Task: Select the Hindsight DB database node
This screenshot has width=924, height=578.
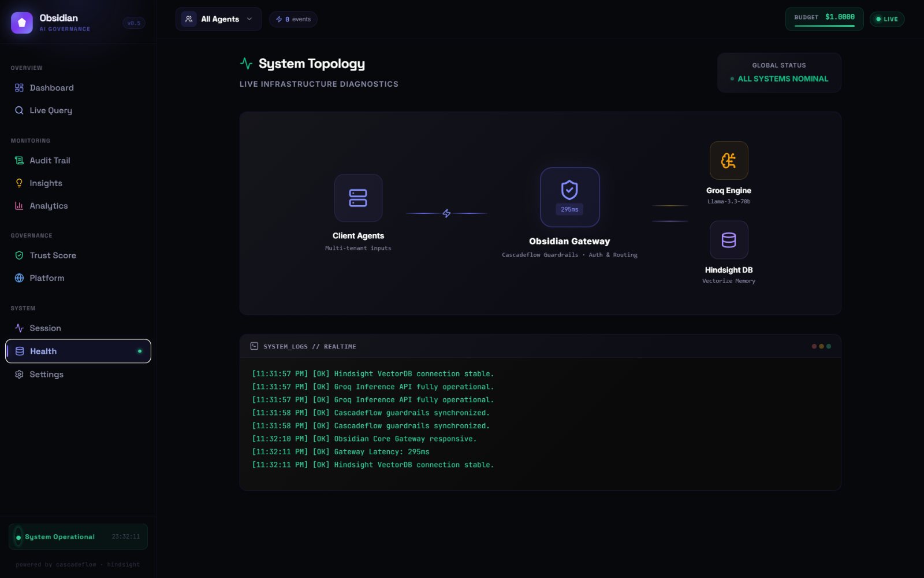Action: tap(729, 240)
